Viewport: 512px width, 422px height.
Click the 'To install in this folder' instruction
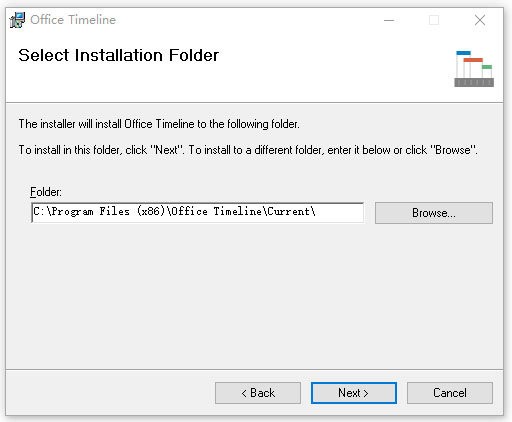(x=248, y=150)
